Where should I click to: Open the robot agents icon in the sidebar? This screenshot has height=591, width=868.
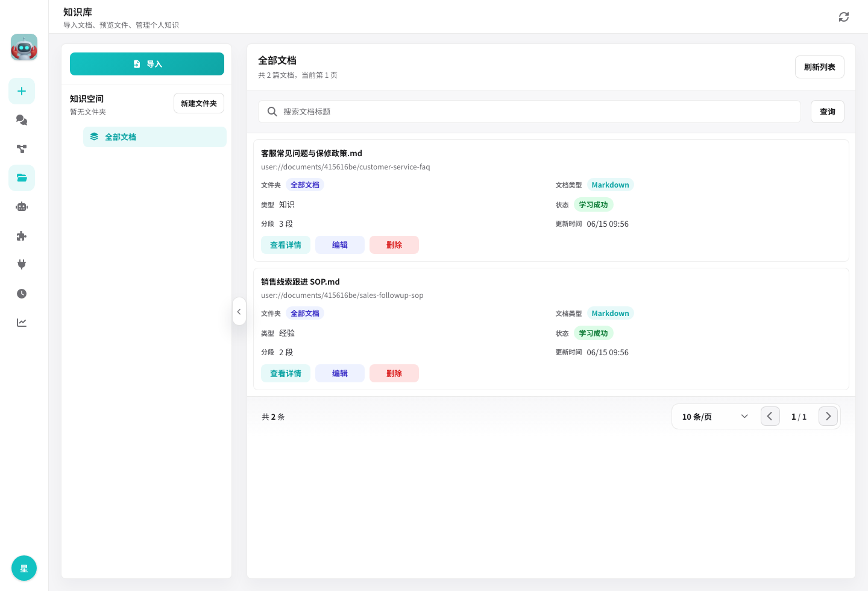22,207
